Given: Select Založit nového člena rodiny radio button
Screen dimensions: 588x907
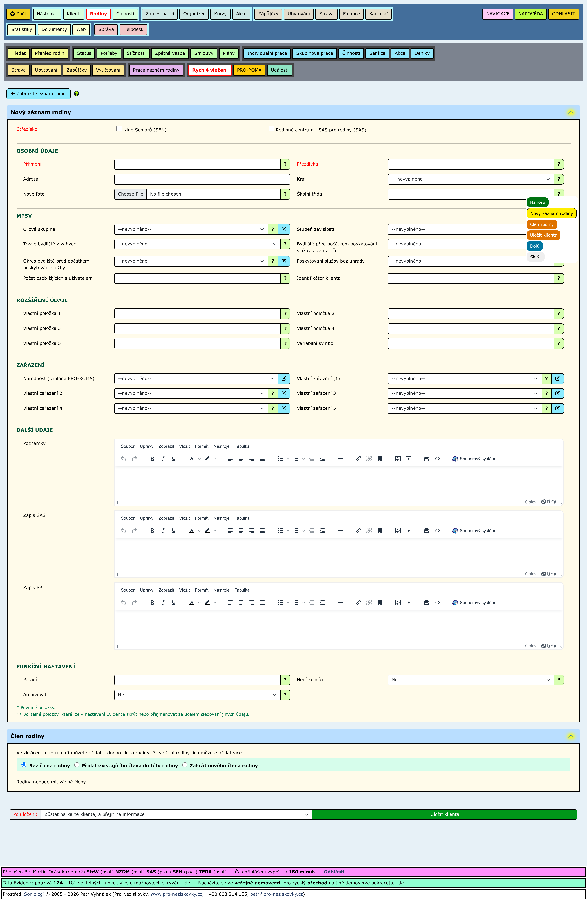Looking at the screenshot, I should click(x=185, y=765).
